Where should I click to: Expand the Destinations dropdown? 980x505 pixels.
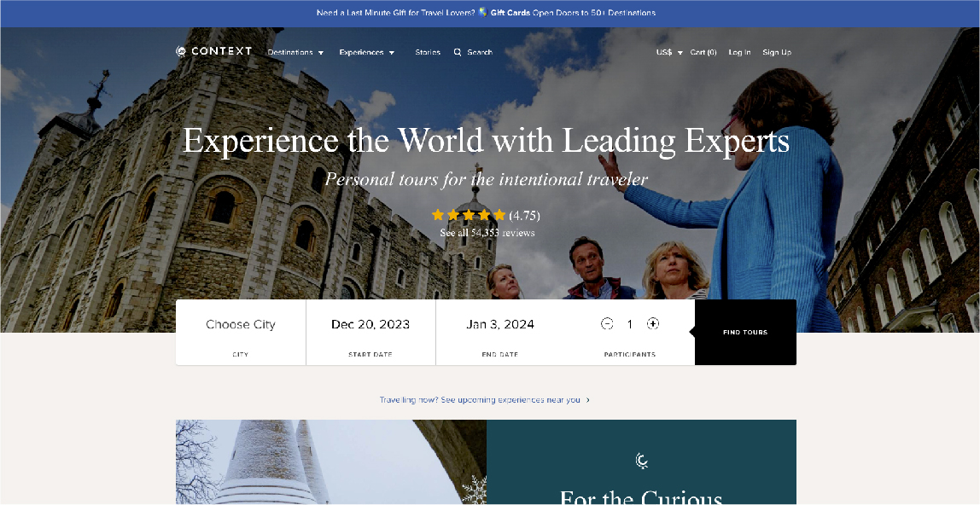point(295,52)
